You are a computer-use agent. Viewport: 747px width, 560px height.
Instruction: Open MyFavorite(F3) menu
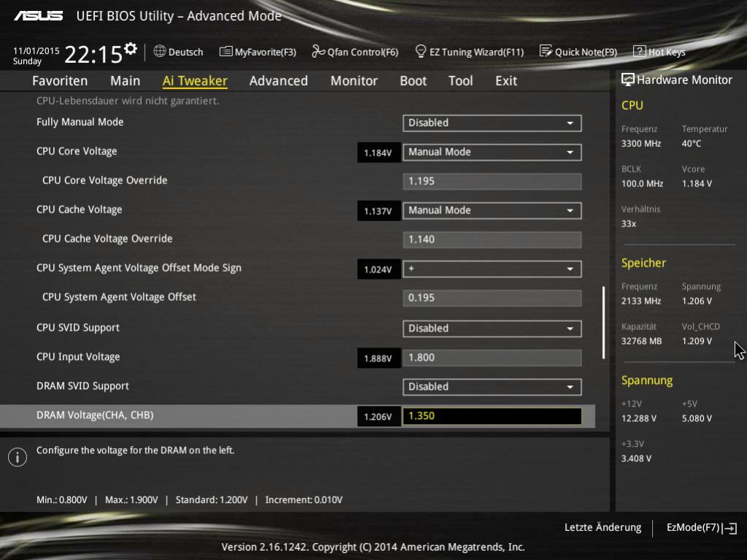pyautogui.click(x=265, y=52)
